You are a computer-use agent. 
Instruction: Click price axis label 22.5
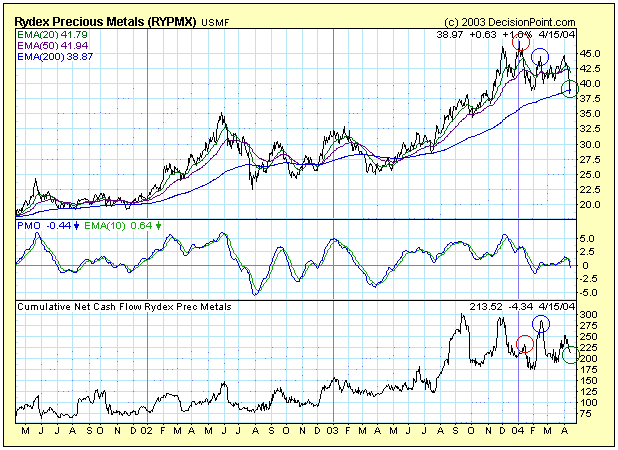pyautogui.click(x=590, y=190)
